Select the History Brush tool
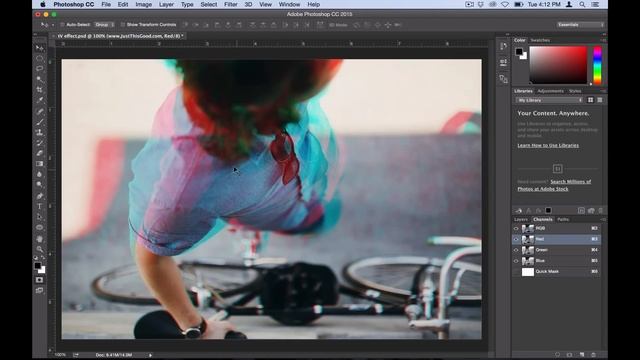 click(40, 143)
